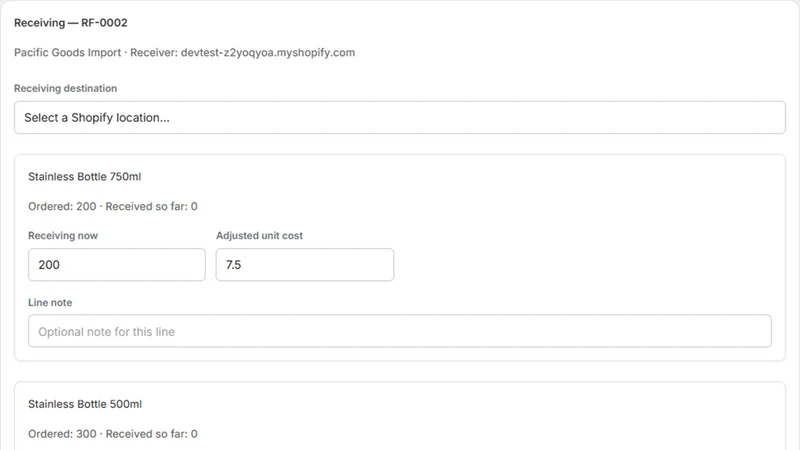The height and width of the screenshot is (450, 800).
Task: Click into the Line note text box
Action: [399, 331]
